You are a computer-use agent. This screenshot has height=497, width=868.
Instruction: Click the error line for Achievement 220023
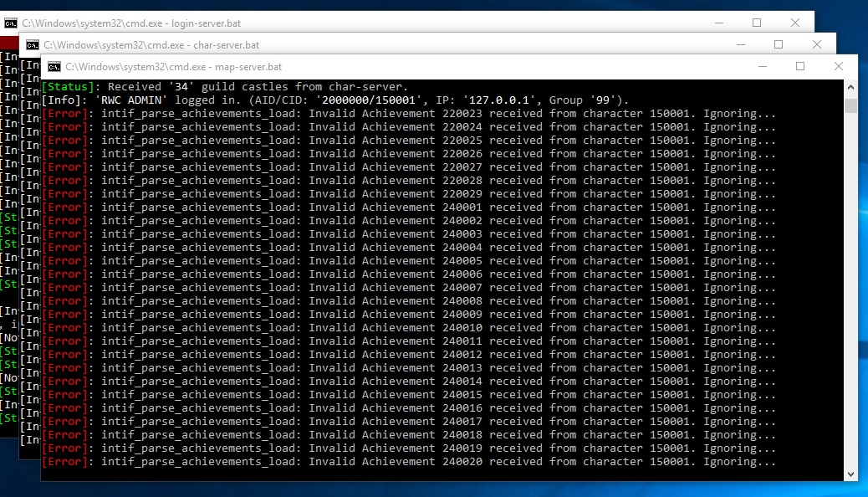[409, 114]
